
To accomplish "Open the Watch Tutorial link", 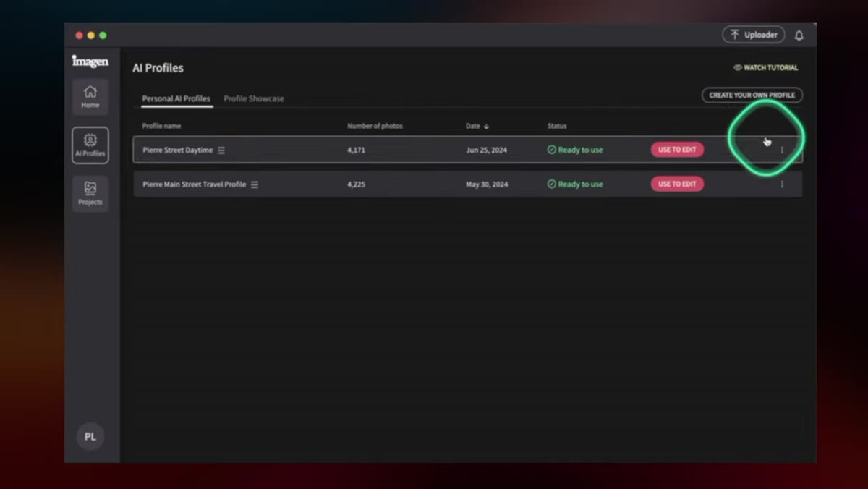I will [x=766, y=68].
